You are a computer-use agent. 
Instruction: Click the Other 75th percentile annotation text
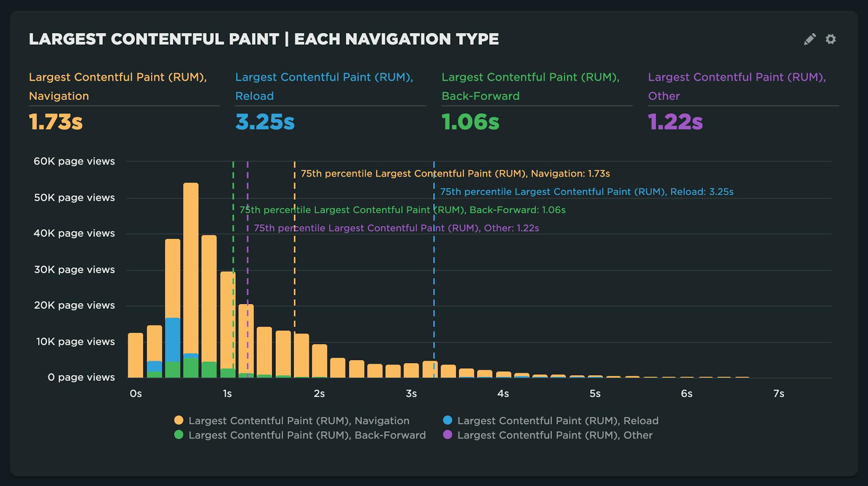click(x=396, y=228)
